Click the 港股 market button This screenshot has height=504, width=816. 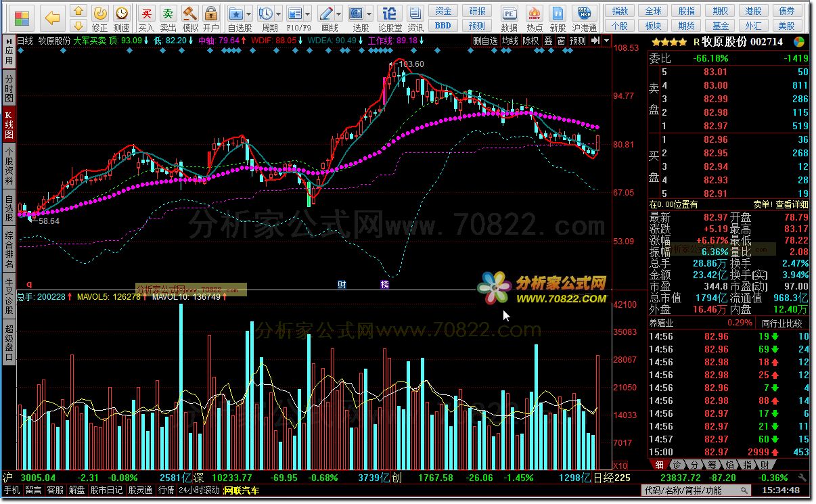coord(753,12)
